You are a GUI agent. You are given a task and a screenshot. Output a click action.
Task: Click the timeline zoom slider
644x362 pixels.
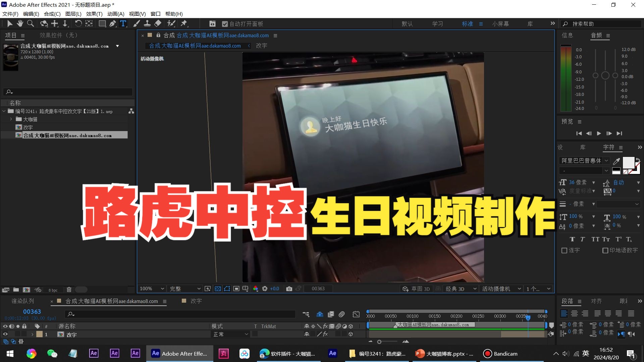pos(379,342)
